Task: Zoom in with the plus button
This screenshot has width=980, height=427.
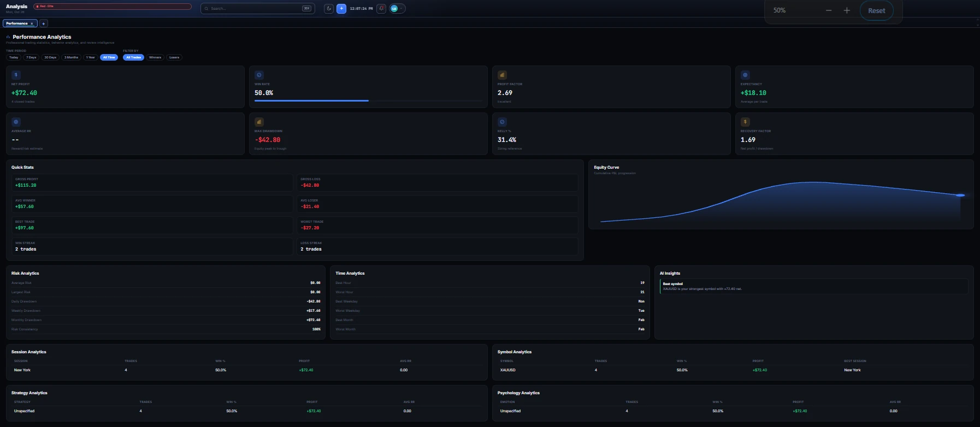Action: pyautogui.click(x=847, y=10)
